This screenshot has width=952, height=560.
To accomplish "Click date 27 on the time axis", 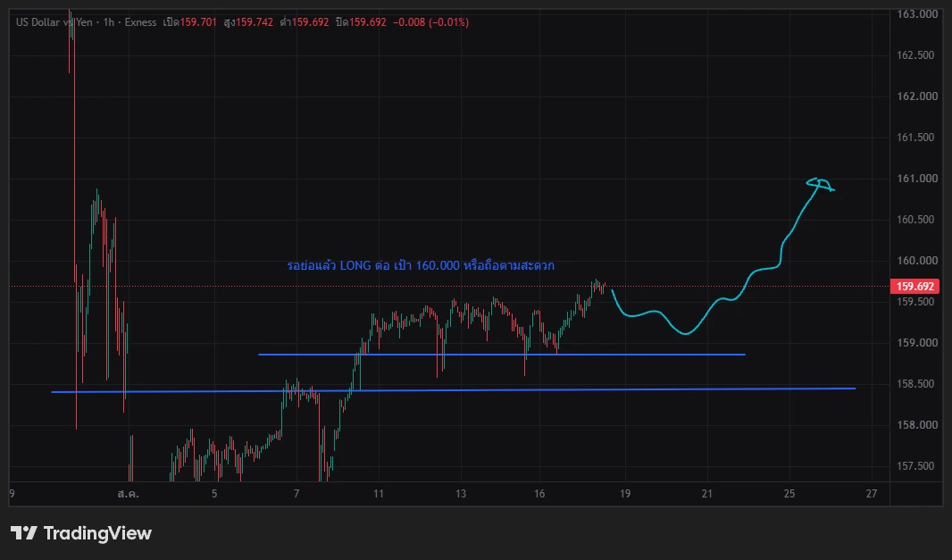I will coord(872,494).
